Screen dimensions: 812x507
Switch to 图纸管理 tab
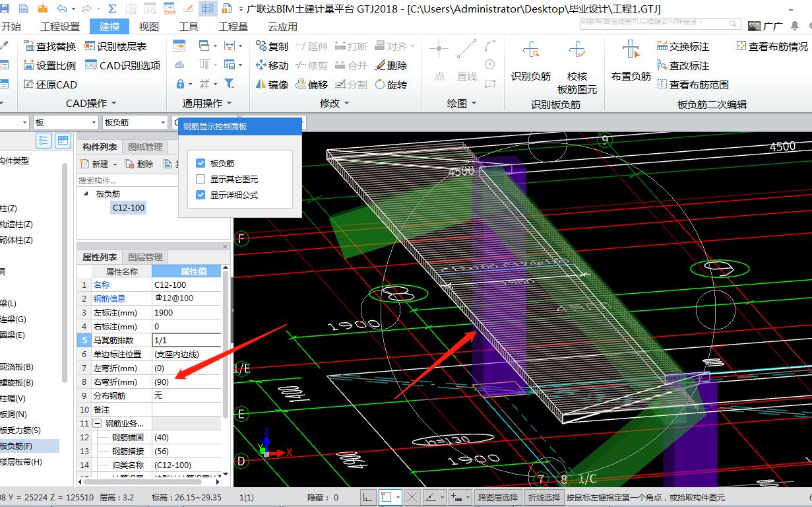coord(145,147)
